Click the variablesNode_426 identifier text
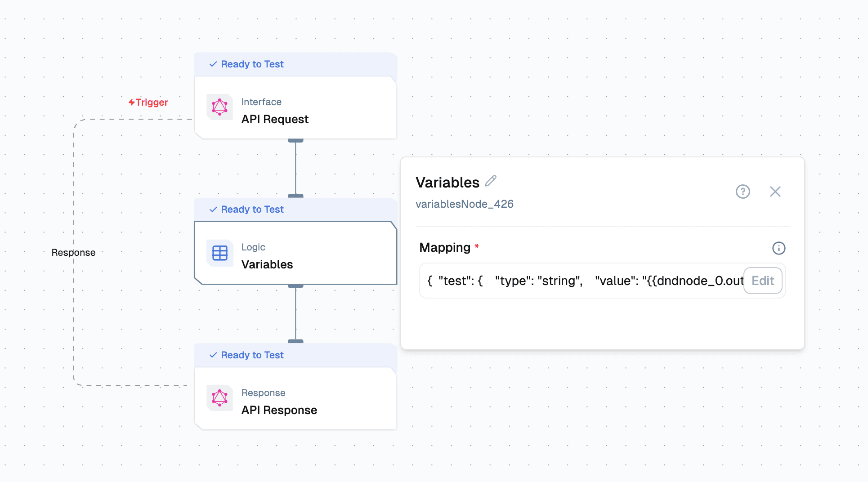 click(x=464, y=204)
